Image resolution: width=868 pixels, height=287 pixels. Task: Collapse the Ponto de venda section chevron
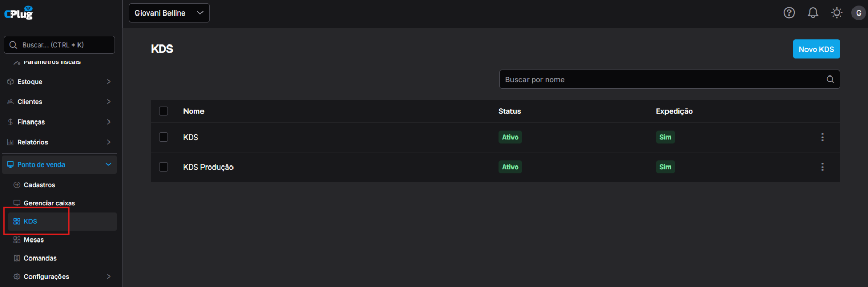point(109,164)
